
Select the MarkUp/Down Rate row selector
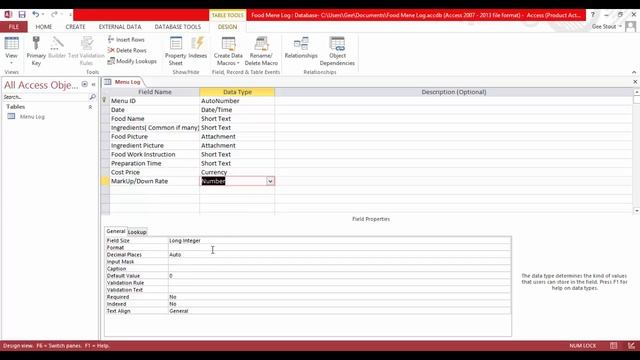tap(105, 181)
